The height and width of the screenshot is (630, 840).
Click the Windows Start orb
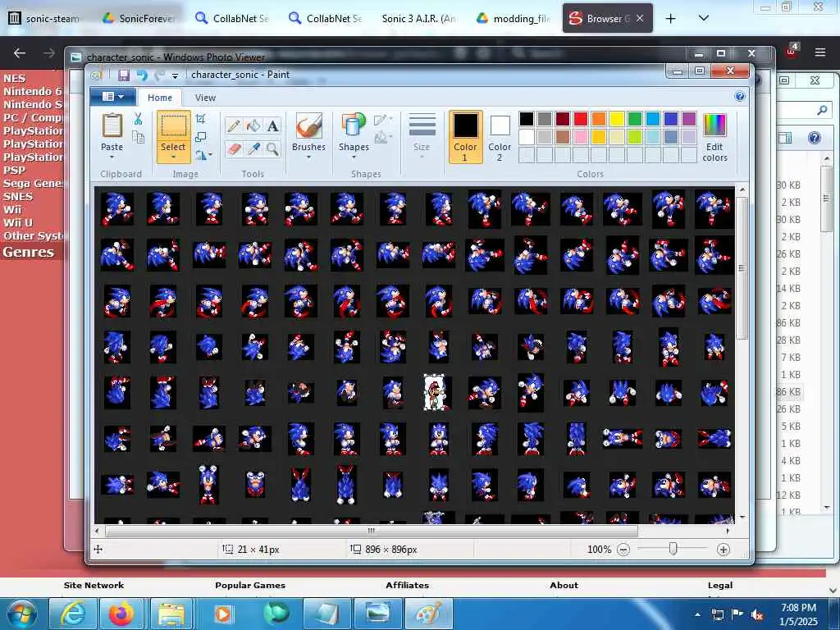pos(22,614)
